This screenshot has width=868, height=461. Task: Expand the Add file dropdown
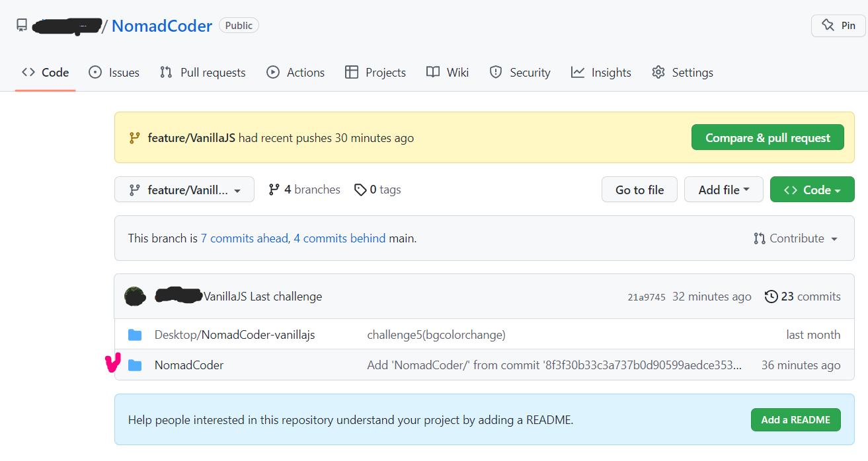[x=724, y=190]
